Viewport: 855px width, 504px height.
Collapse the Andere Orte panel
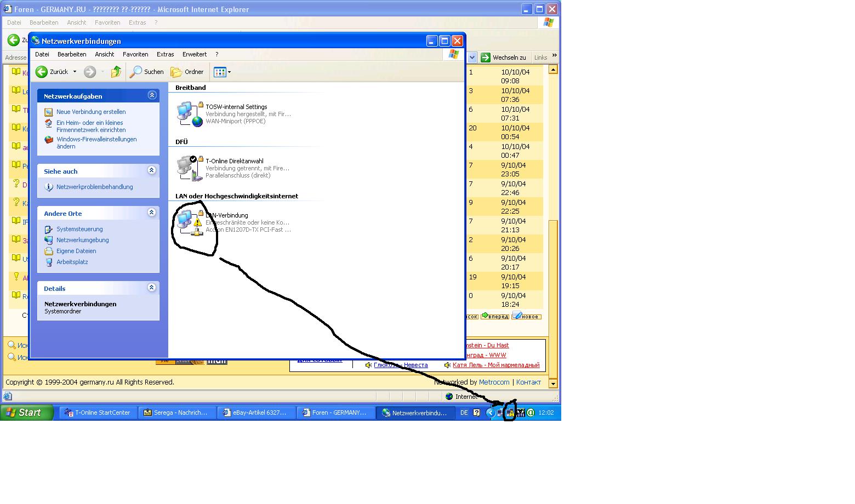tap(152, 213)
